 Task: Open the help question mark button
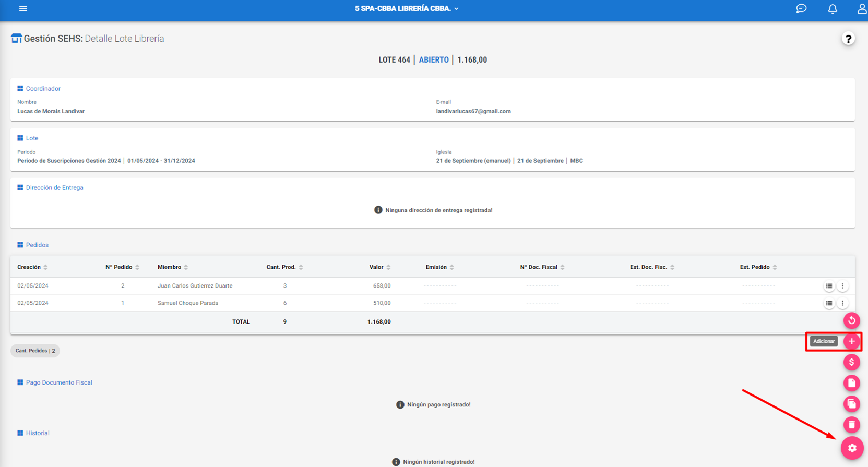(848, 39)
